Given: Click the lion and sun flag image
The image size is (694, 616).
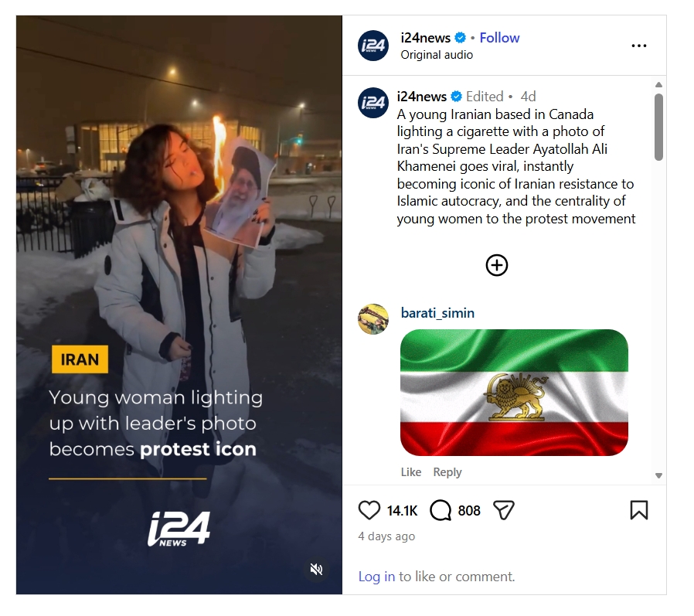Looking at the screenshot, I should (514, 393).
